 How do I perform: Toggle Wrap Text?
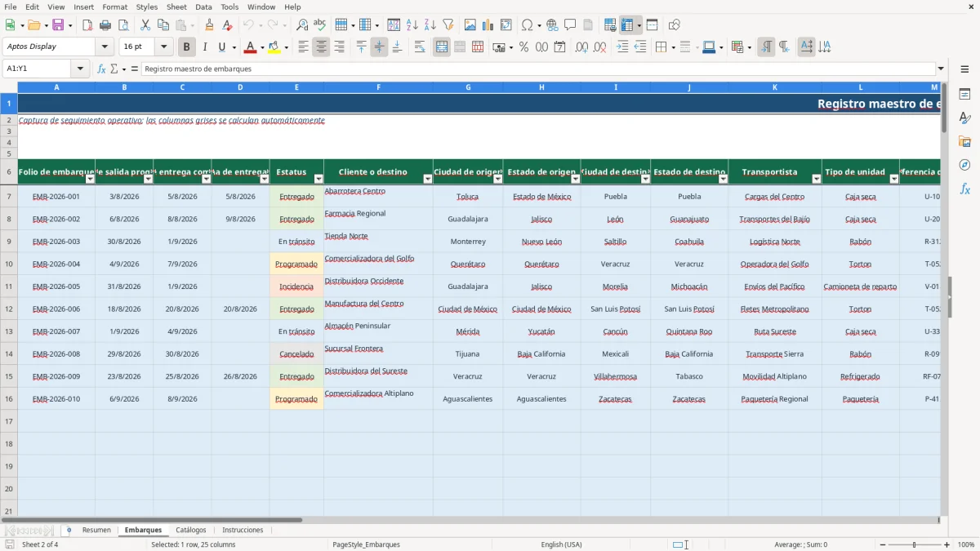click(x=420, y=47)
